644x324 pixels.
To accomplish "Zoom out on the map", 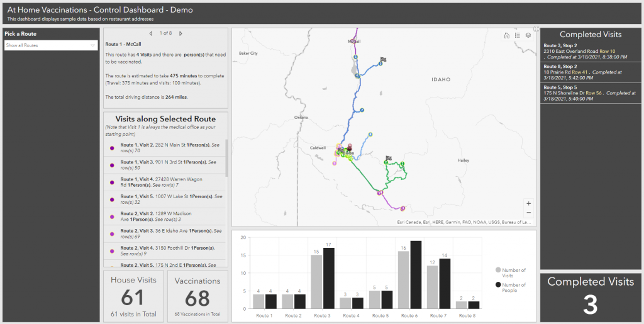I will click(528, 213).
